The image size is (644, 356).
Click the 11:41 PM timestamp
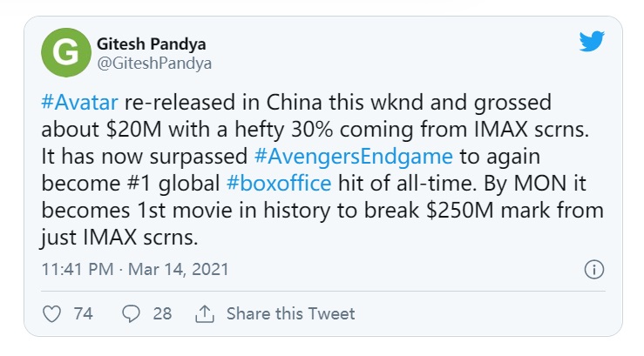click(73, 269)
